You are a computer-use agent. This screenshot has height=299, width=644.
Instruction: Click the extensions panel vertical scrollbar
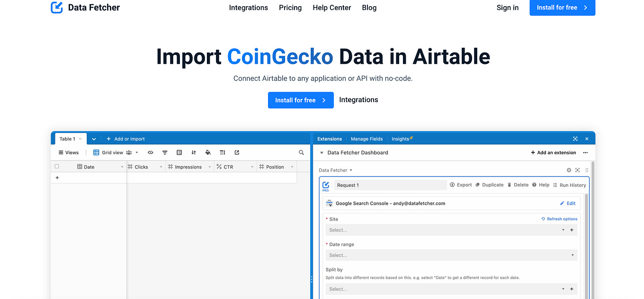click(x=593, y=229)
